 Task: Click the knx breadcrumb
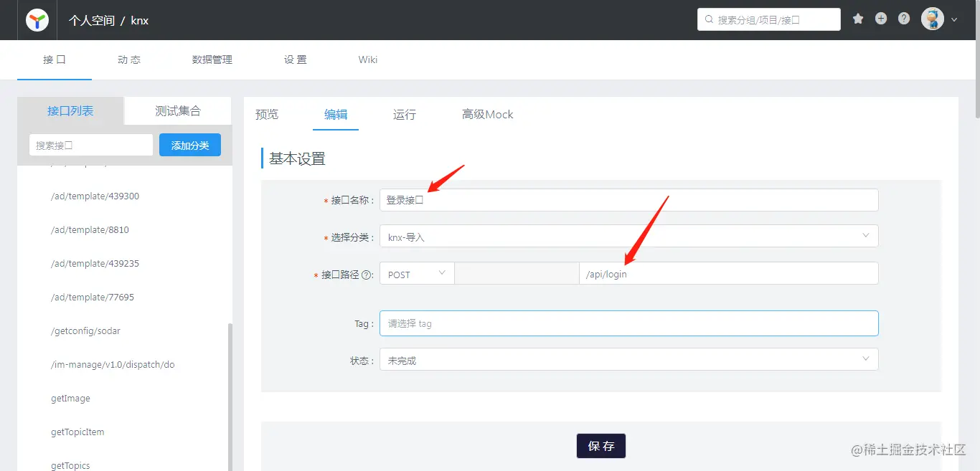[x=140, y=20]
